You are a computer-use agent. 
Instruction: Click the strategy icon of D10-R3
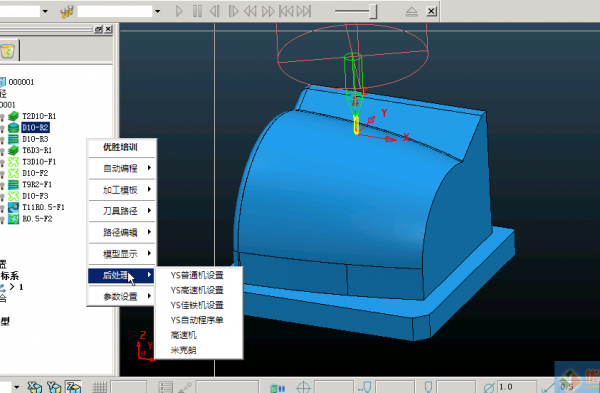click(x=13, y=139)
